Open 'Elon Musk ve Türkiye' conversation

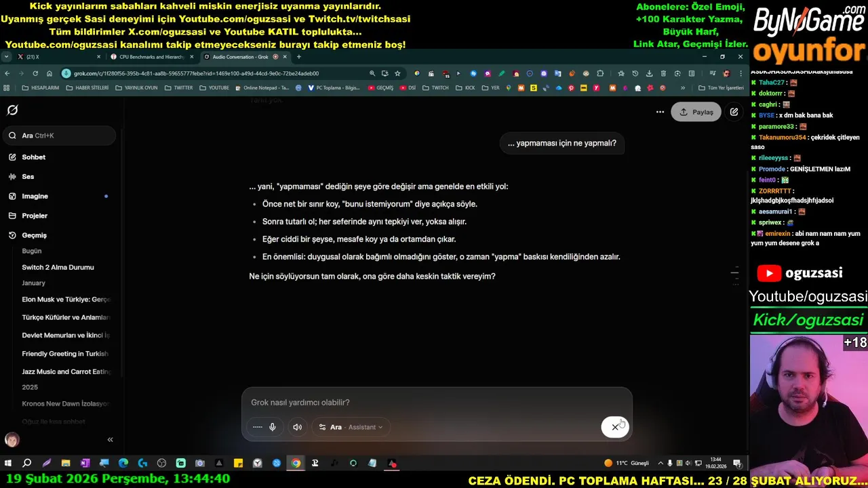pyautogui.click(x=65, y=300)
